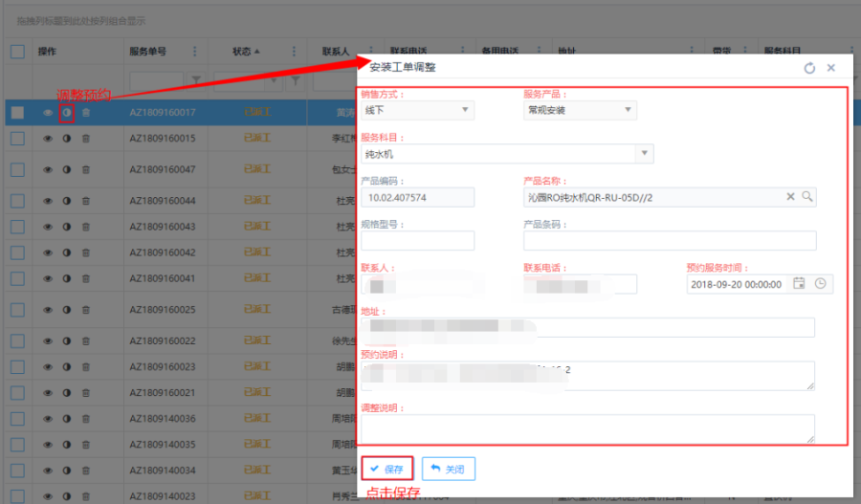
Task: Click filter icon under 服务单号 column
Action: (196, 80)
